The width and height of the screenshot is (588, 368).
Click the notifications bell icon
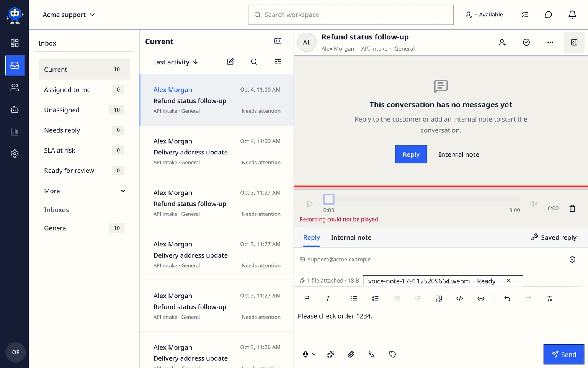(x=572, y=15)
